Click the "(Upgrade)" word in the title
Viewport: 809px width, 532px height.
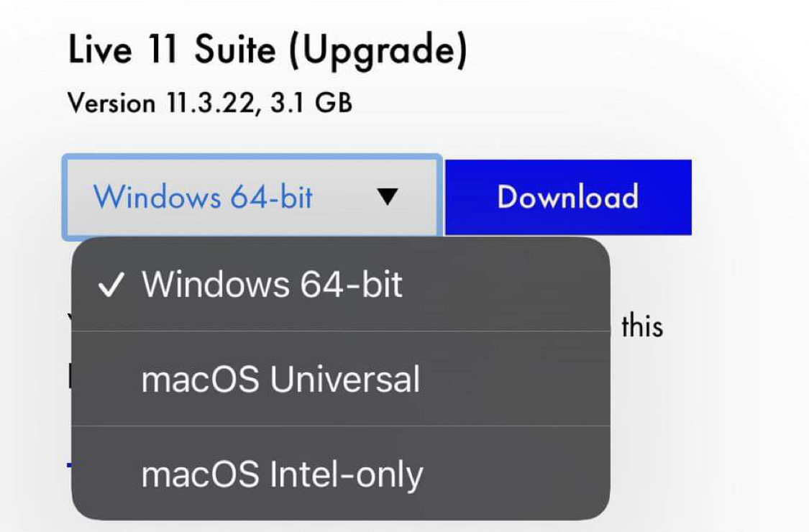378,51
